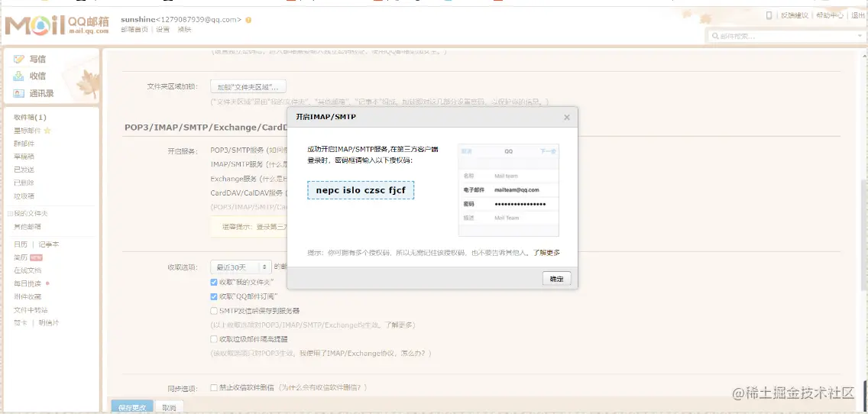Open 在线文档 in the sidebar
868x414 pixels.
tap(28, 270)
